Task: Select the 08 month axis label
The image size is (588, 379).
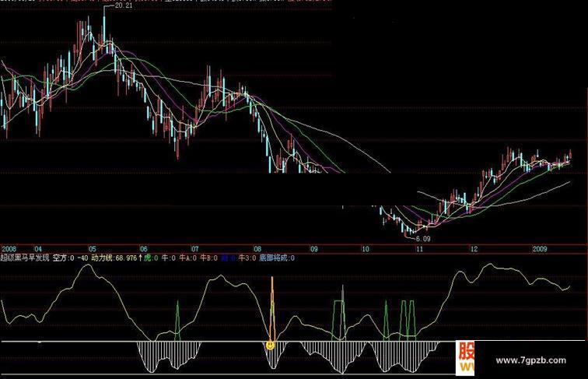Action: (x=257, y=249)
